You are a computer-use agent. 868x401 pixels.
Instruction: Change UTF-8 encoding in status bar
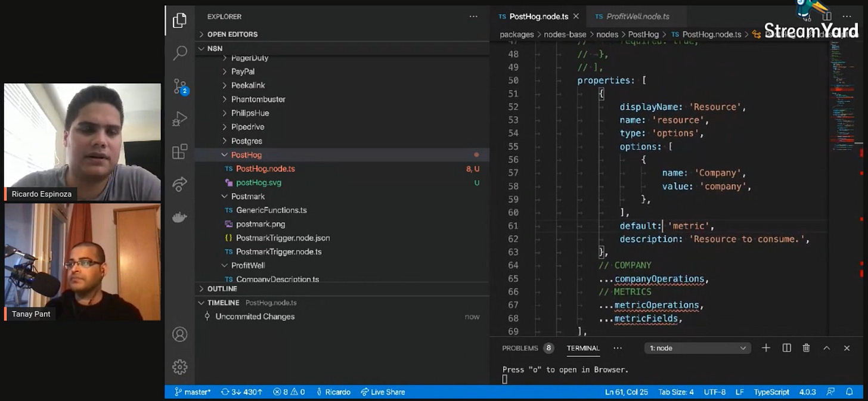click(715, 392)
